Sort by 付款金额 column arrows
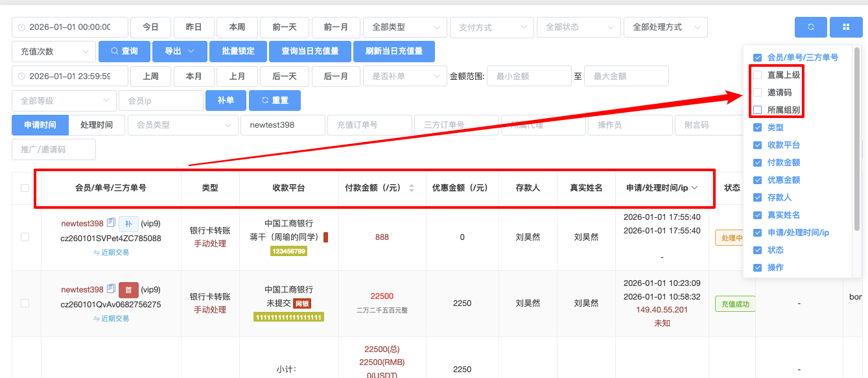Screen dimensions: 868x378 click(411, 188)
